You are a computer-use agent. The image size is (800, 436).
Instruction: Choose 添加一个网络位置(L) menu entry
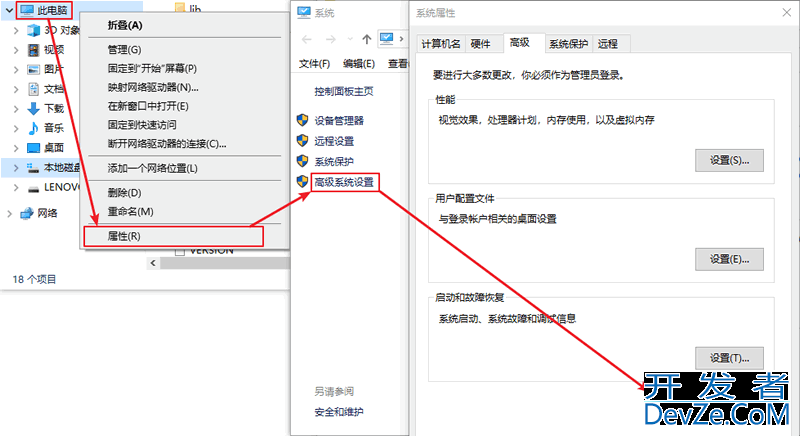[x=185, y=168]
